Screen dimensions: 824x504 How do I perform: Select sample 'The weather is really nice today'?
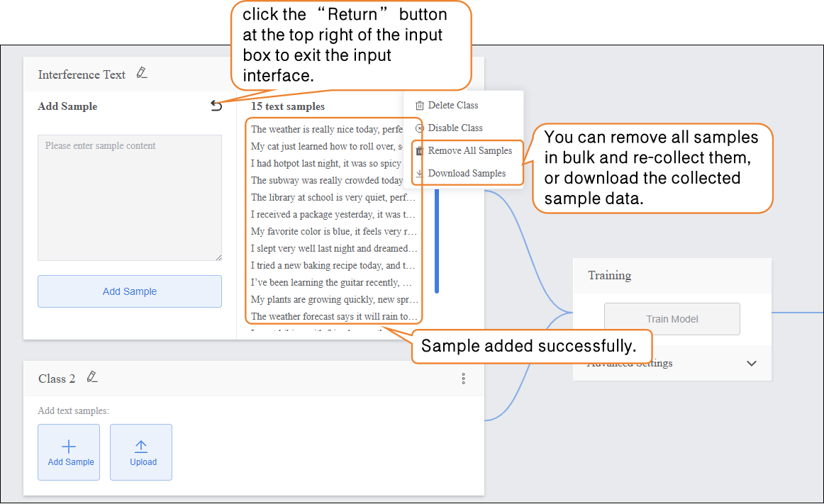coord(326,130)
